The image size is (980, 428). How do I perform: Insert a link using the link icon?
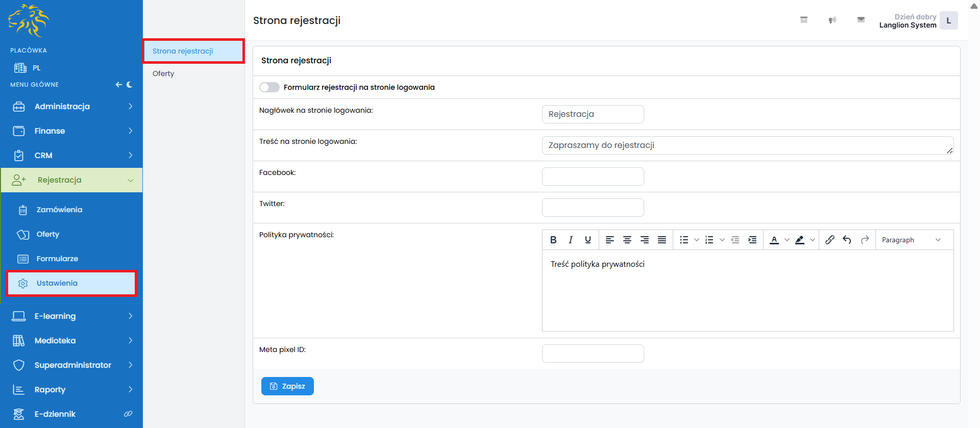tap(830, 240)
